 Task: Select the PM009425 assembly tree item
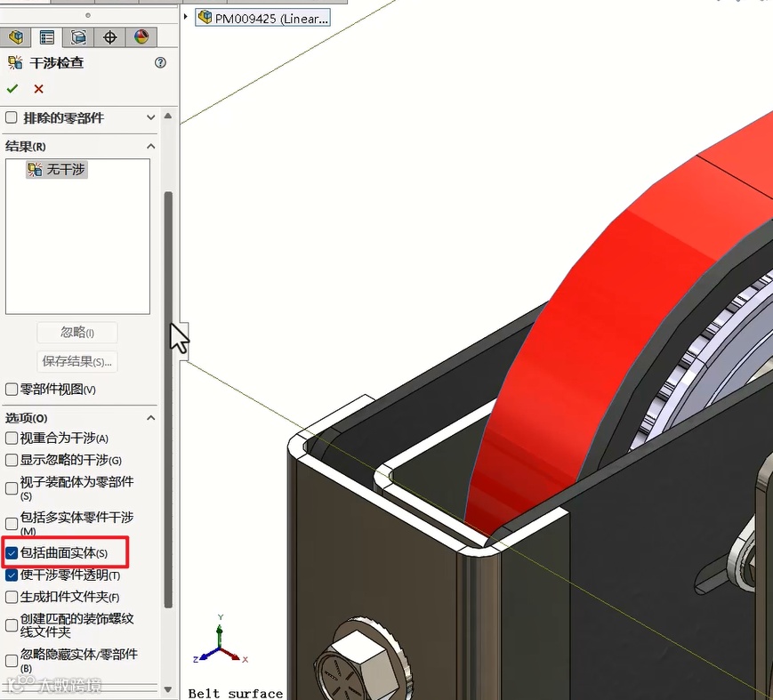point(262,19)
